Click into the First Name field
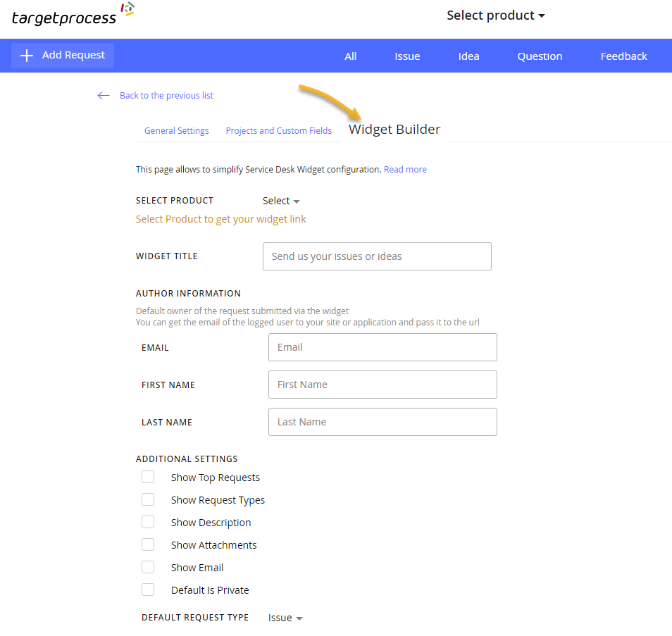This screenshot has height=636, width=672. coord(382,385)
